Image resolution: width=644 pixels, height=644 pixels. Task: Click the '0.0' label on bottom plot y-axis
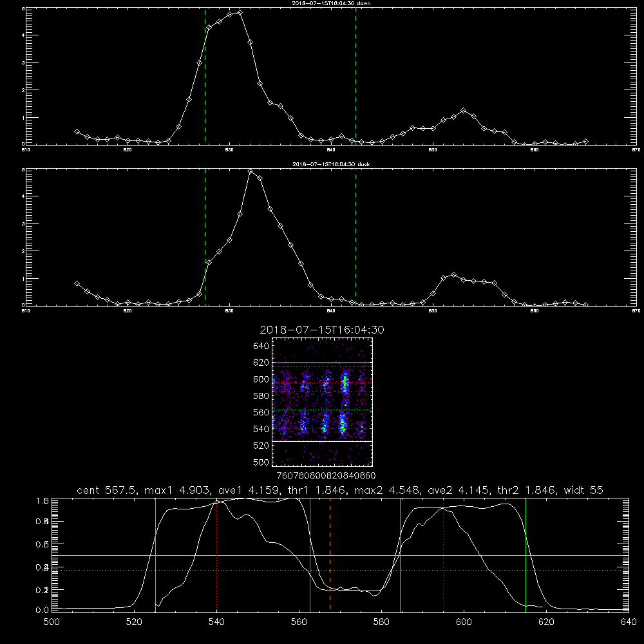point(43,611)
